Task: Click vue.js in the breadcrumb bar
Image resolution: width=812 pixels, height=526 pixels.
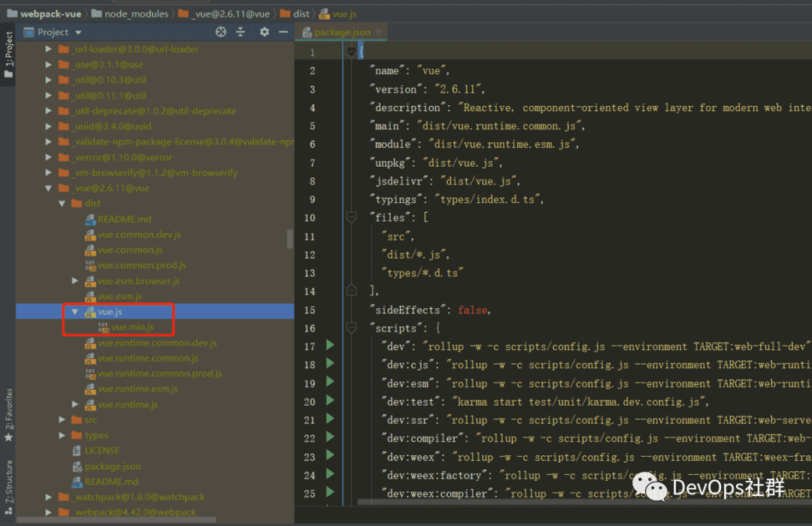Action: [x=338, y=14]
